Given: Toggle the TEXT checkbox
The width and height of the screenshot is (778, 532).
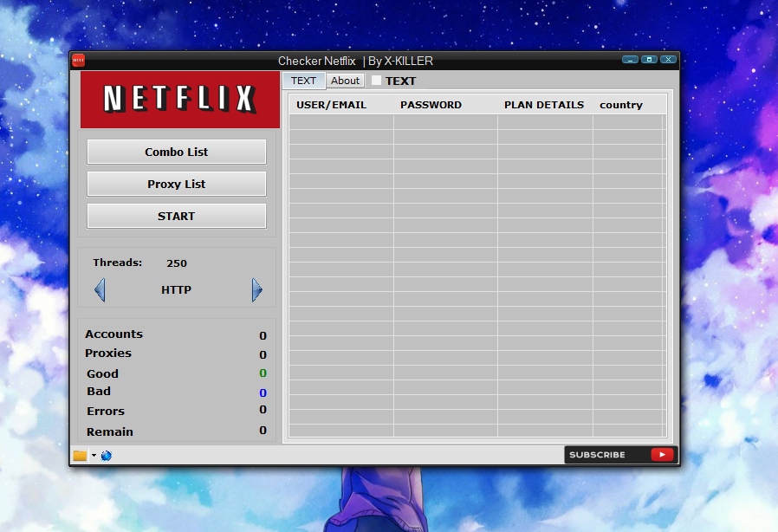Looking at the screenshot, I should point(377,81).
